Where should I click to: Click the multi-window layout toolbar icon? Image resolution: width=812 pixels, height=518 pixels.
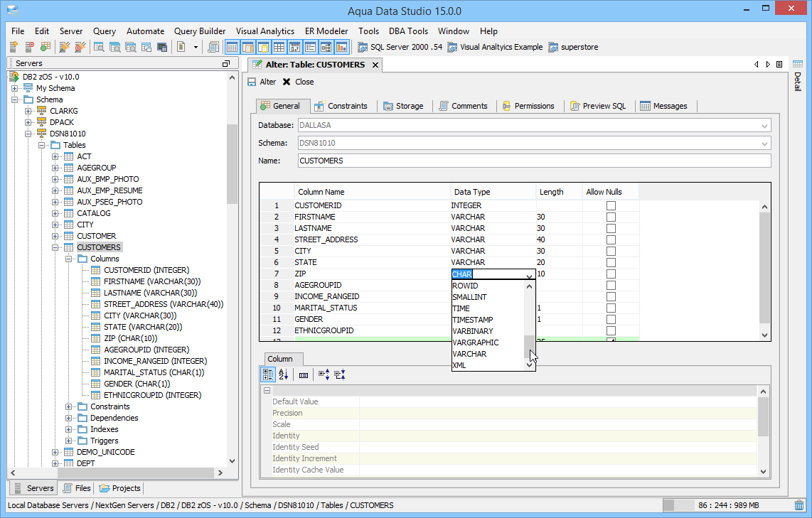coord(146,47)
